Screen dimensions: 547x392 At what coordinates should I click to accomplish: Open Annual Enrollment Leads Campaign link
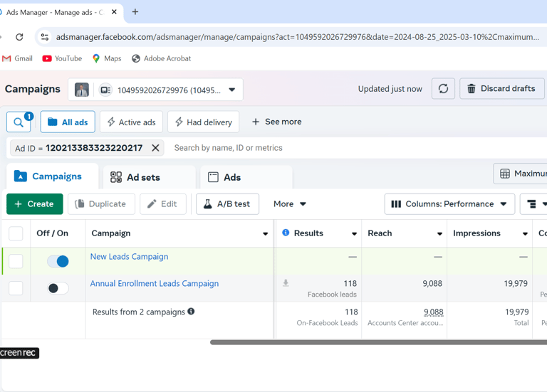point(154,284)
